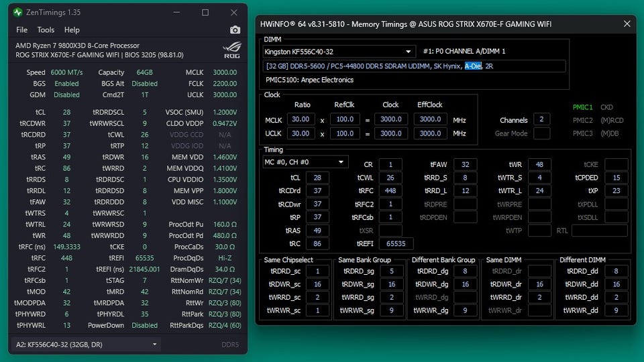Click the tREFI value field showing 65535

click(396, 244)
